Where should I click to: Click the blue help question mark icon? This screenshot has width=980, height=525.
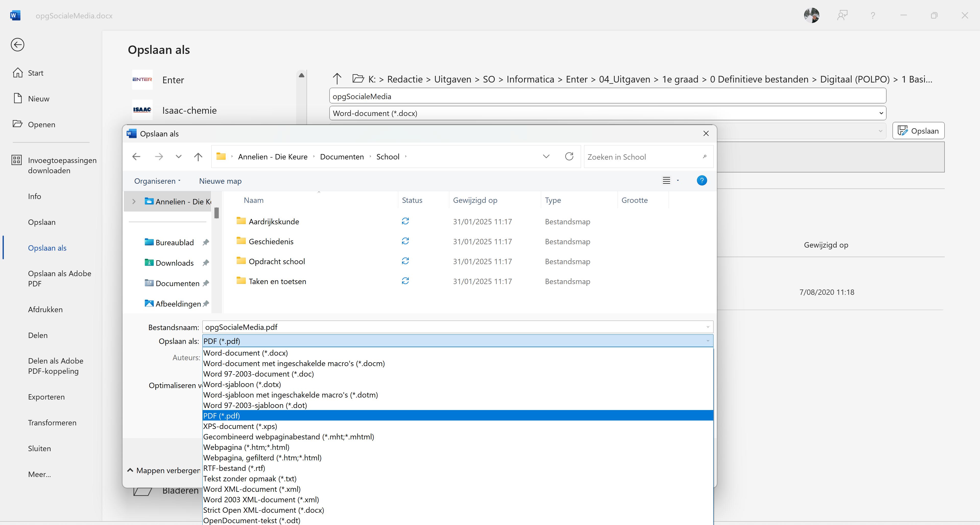[x=701, y=180]
